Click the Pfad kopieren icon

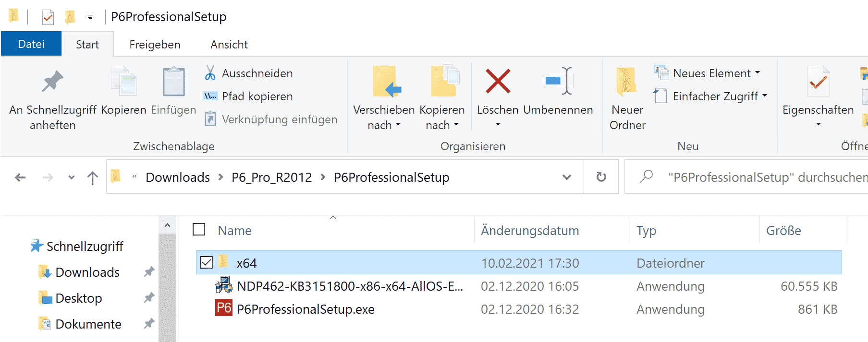click(x=210, y=96)
